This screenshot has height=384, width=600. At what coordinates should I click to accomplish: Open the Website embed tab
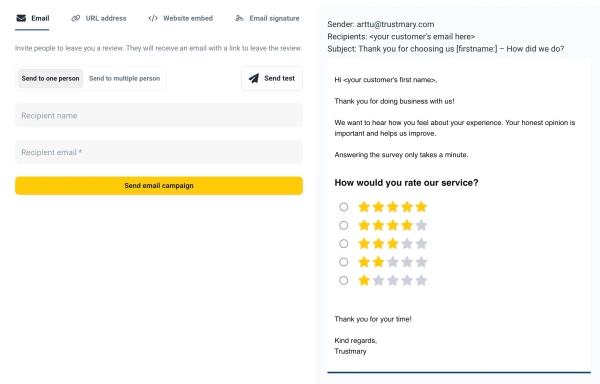tap(181, 18)
